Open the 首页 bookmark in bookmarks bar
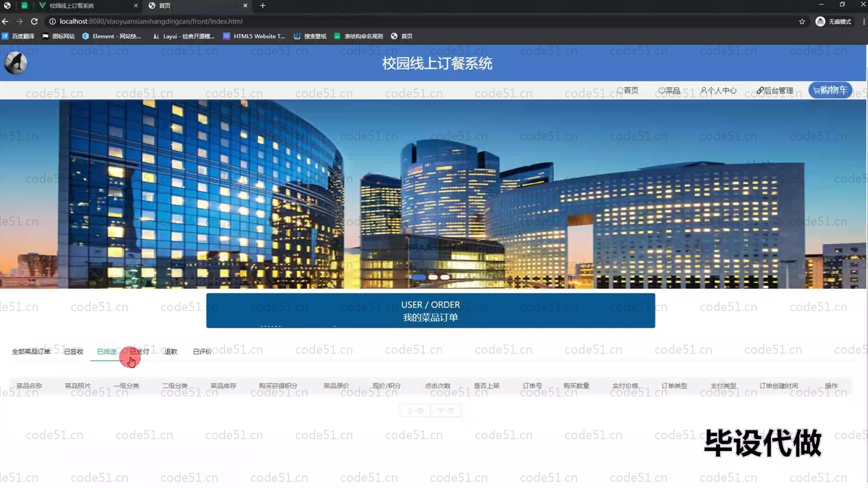The image size is (868, 488). (401, 36)
